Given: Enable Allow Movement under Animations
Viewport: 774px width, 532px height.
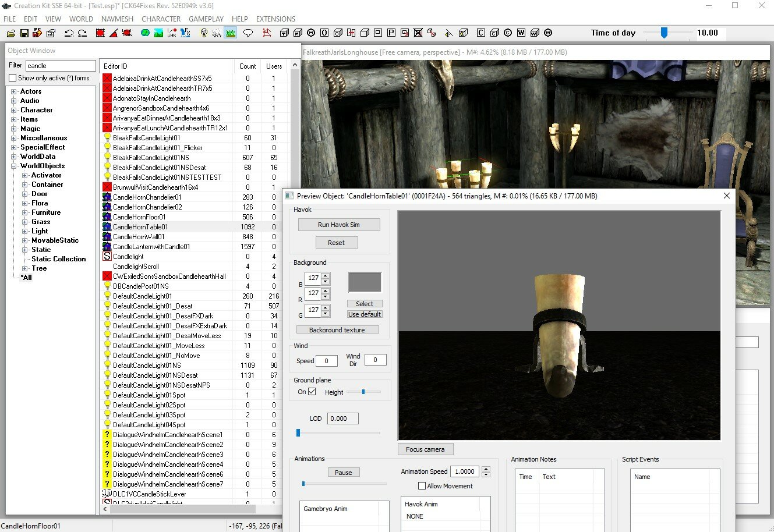Looking at the screenshot, I should tap(422, 485).
